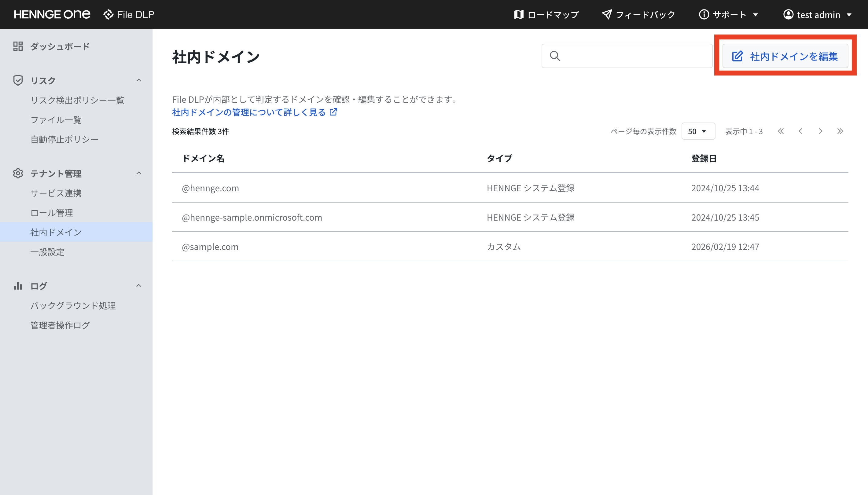
Task: Click inside the domain search field
Action: click(627, 56)
